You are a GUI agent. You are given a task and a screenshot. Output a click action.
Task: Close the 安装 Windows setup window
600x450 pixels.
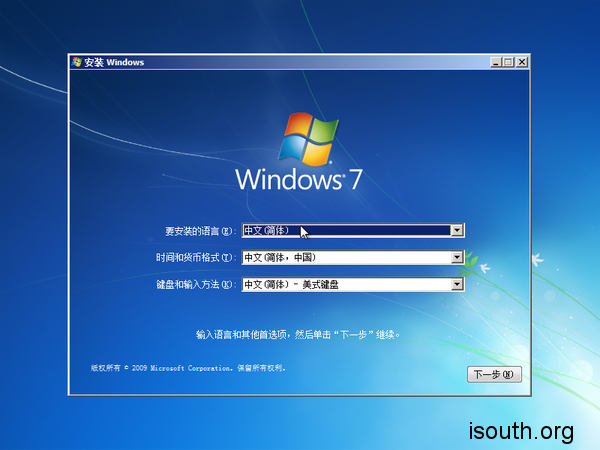coord(521,62)
